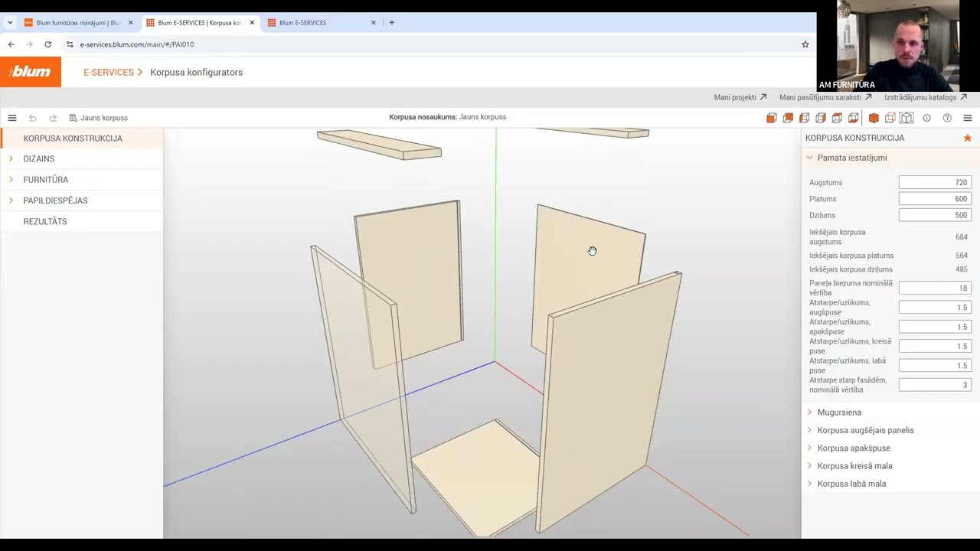Go back with browser back arrow

pos(11,44)
